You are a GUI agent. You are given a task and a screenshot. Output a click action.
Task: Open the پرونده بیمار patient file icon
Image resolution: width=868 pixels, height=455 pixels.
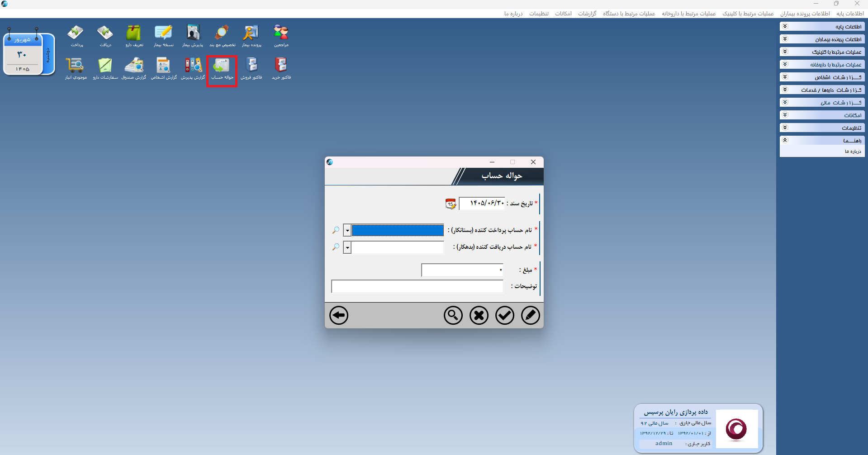[x=251, y=36]
